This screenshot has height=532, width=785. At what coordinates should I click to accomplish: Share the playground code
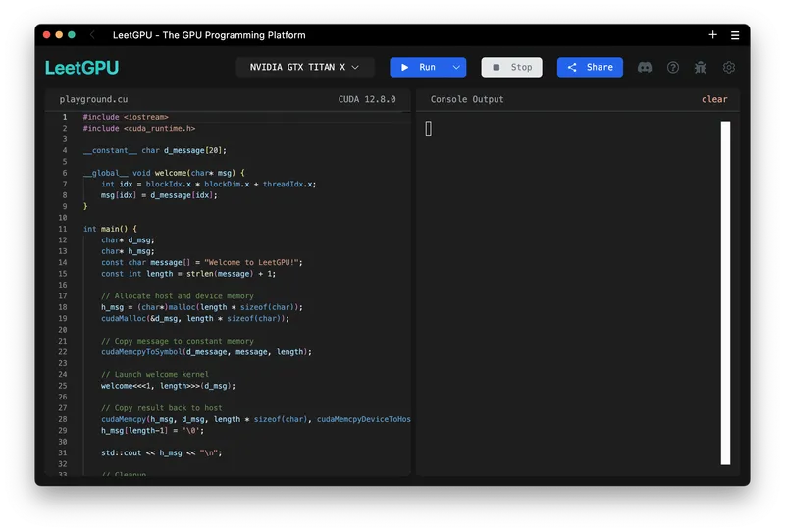click(x=590, y=67)
